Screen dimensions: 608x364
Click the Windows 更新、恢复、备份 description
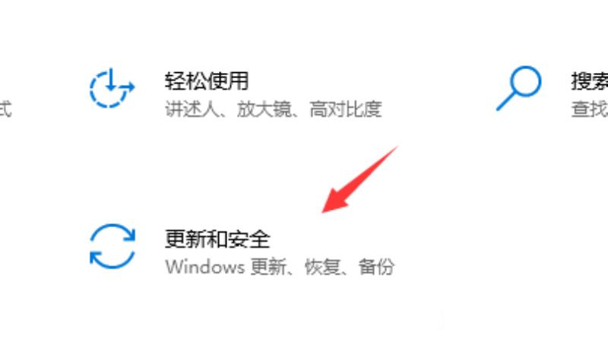pos(280,267)
